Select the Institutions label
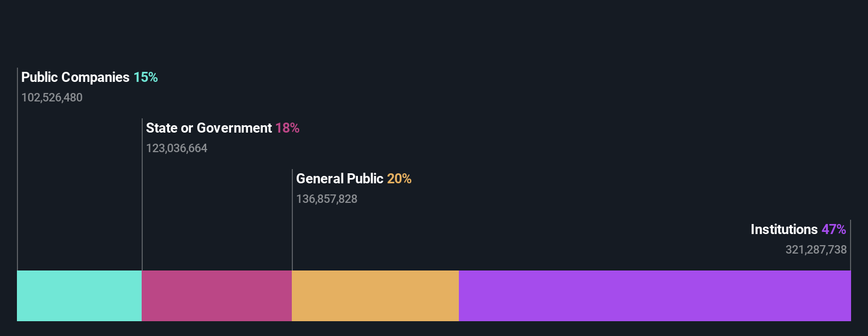The height and width of the screenshot is (336, 868). coord(784,229)
